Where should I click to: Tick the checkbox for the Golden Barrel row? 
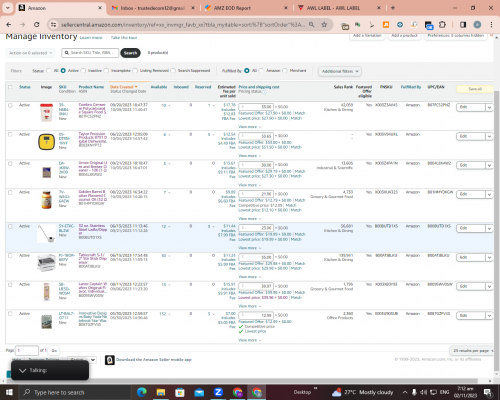tap(10, 192)
